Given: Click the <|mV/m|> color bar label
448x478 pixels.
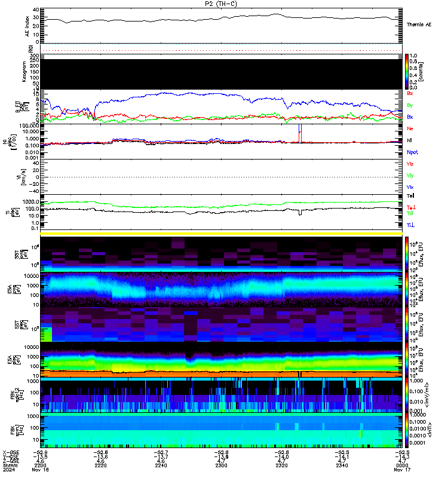Looking at the screenshot, I should pyautogui.click(x=427, y=395).
